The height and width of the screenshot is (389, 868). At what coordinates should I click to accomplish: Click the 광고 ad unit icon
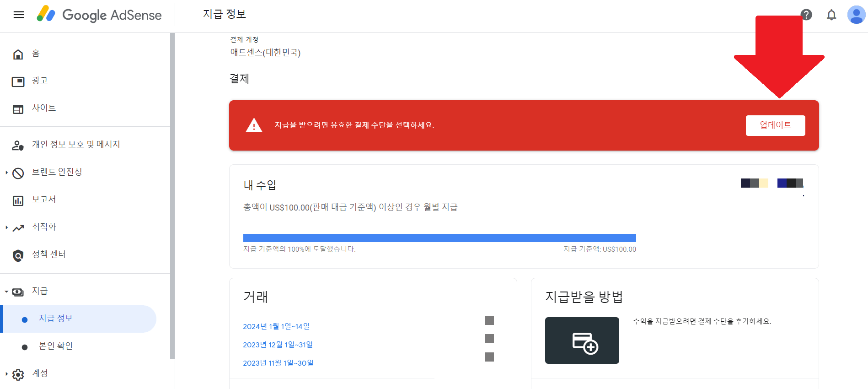[18, 81]
